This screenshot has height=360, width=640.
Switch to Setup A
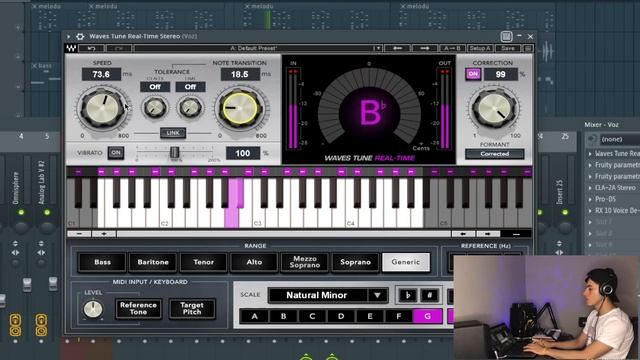[480, 48]
